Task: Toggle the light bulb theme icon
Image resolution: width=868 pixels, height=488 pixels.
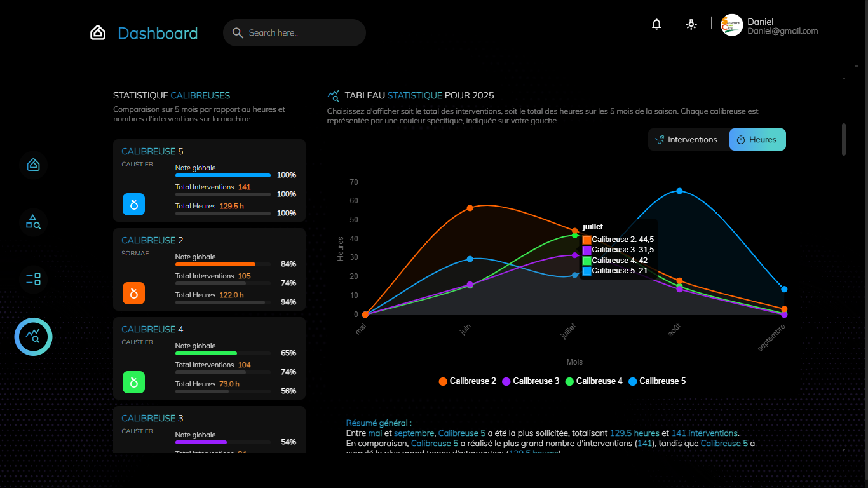Action: (691, 24)
